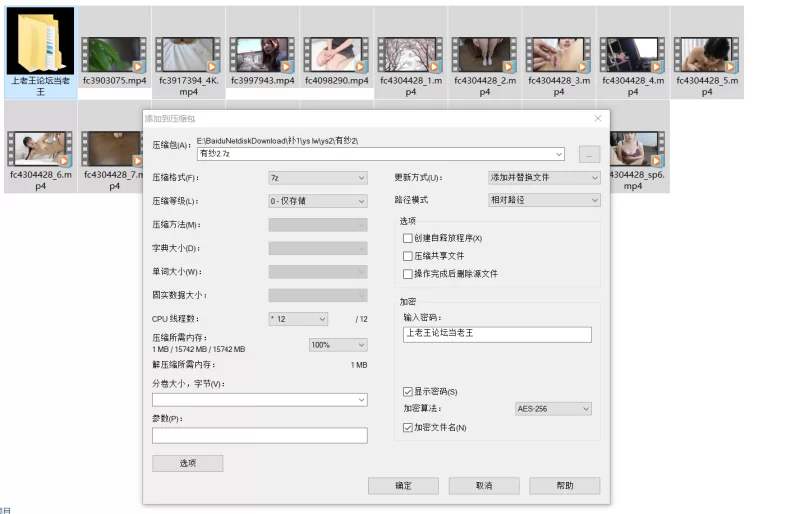Select the fc3903075.mp4 file icon
The height and width of the screenshot is (514, 800).
(113, 54)
